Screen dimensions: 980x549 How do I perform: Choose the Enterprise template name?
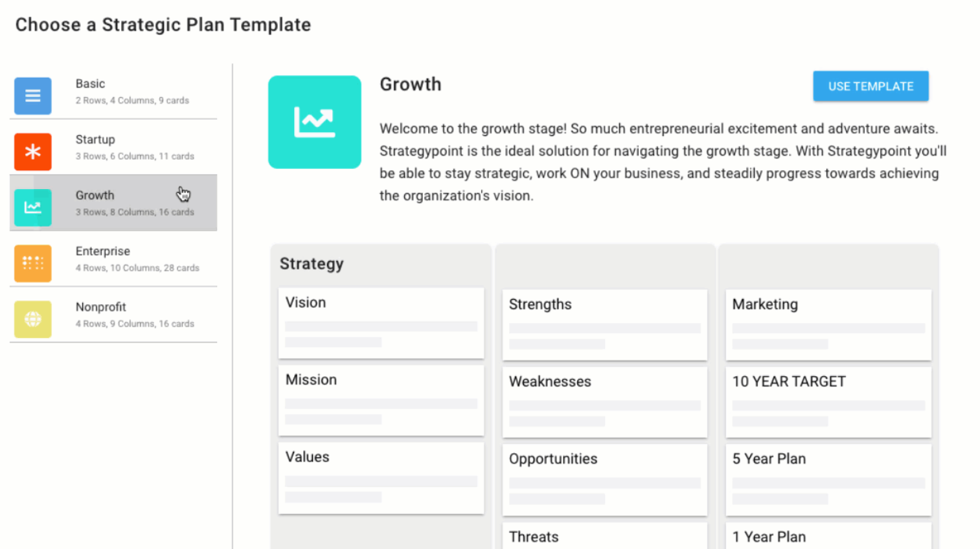103,251
